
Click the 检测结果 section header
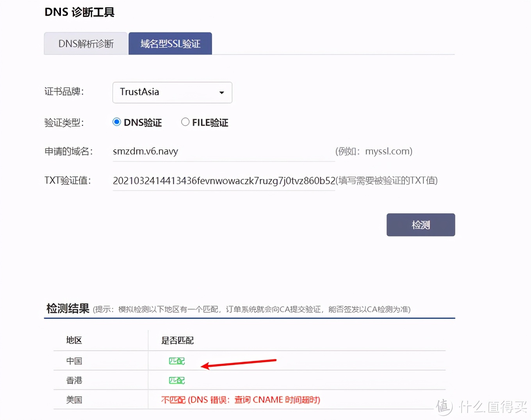click(x=67, y=308)
